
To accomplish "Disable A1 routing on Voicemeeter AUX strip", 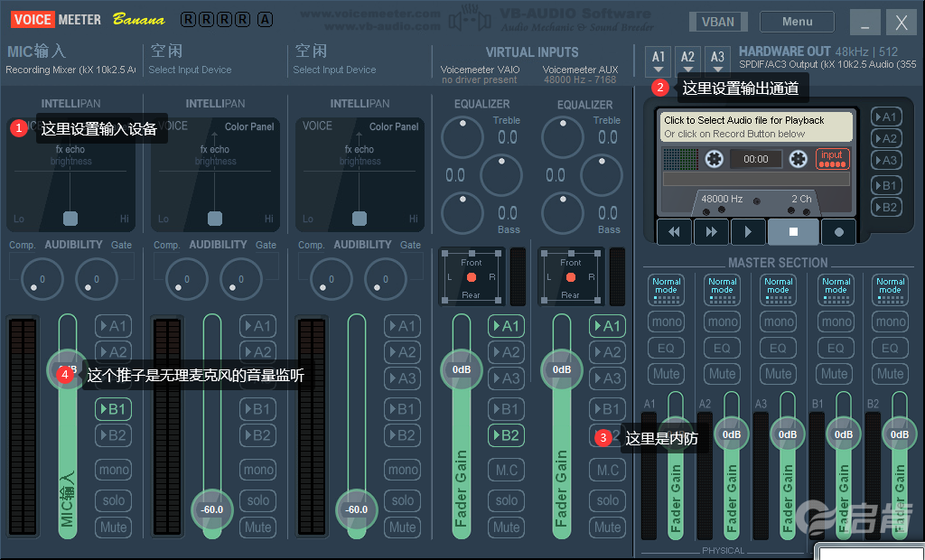I will click(x=607, y=326).
